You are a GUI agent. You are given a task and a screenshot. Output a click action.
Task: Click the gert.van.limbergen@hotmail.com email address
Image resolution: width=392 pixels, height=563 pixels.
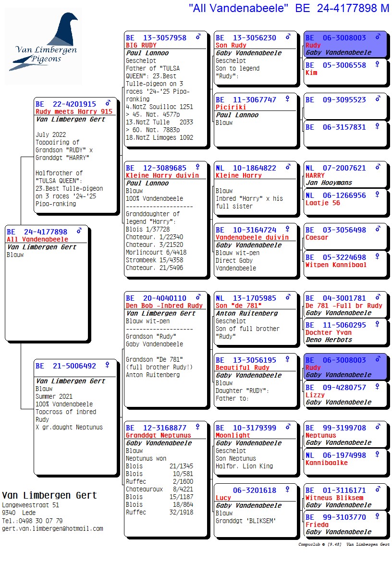pyautogui.click(x=52, y=528)
